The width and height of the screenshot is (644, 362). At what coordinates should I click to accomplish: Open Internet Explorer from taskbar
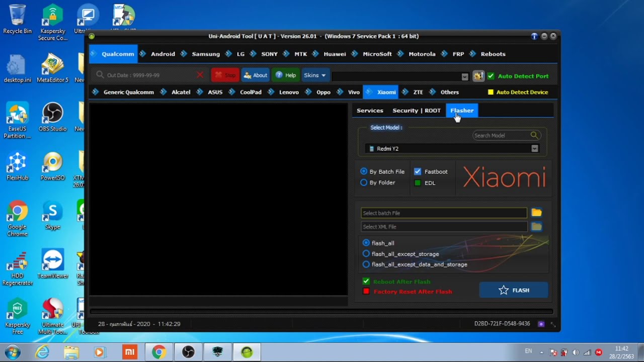[42, 352]
